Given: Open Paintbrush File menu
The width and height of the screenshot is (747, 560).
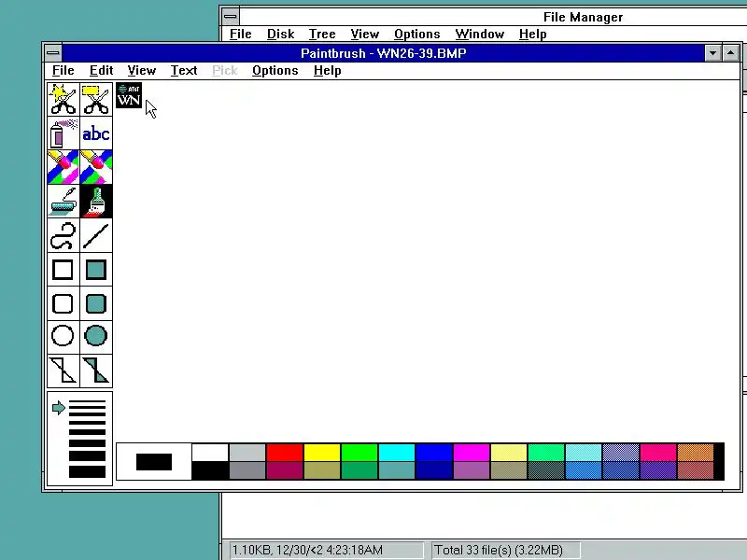Looking at the screenshot, I should (63, 71).
